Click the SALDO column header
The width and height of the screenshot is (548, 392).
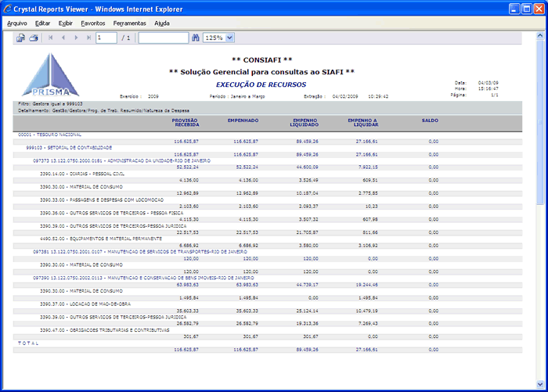pyautogui.click(x=430, y=120)
